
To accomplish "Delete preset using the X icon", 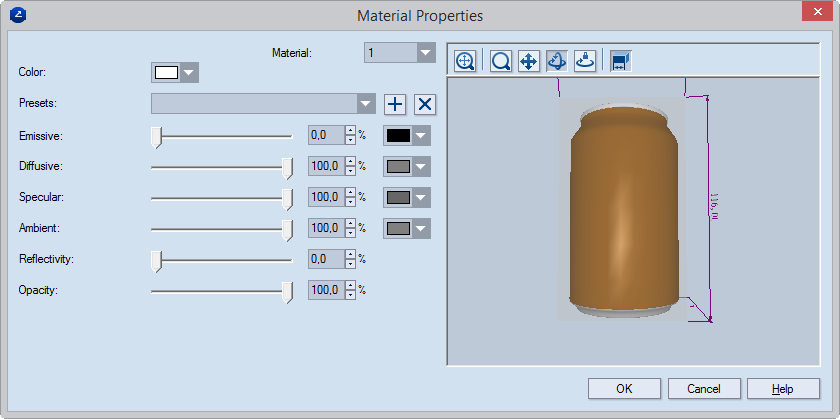I will click(x=425, y=104).
